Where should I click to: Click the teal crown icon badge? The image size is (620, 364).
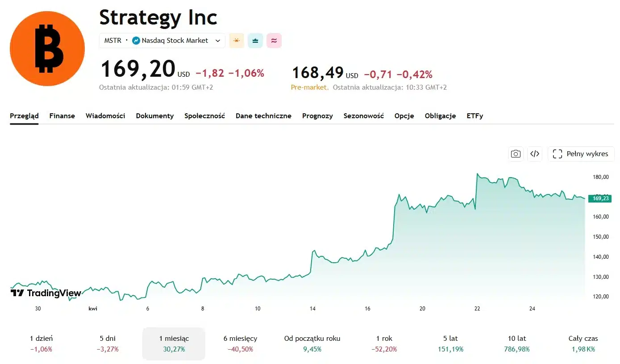255,41
